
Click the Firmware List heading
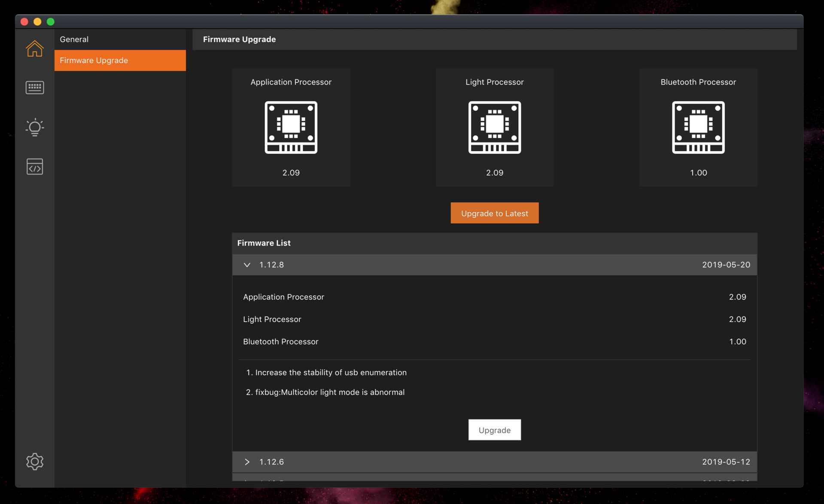click(x=264, y=243)
